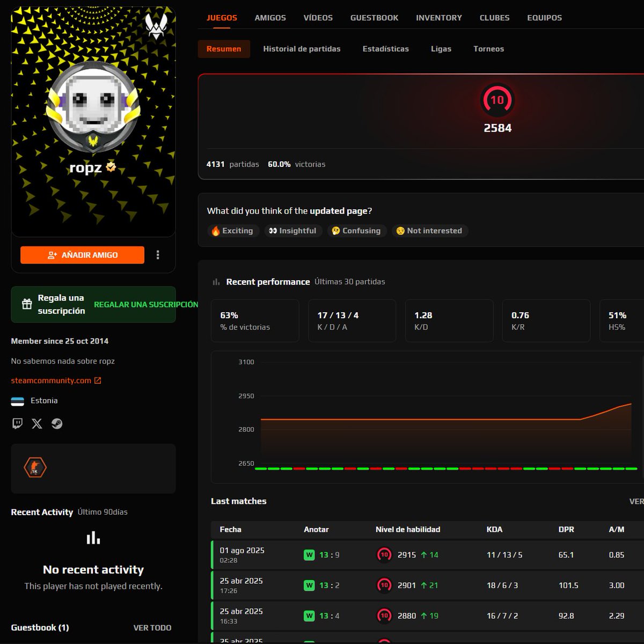
Task: Click the W badge in 13 : 9 match row
Action: [309, 555]
